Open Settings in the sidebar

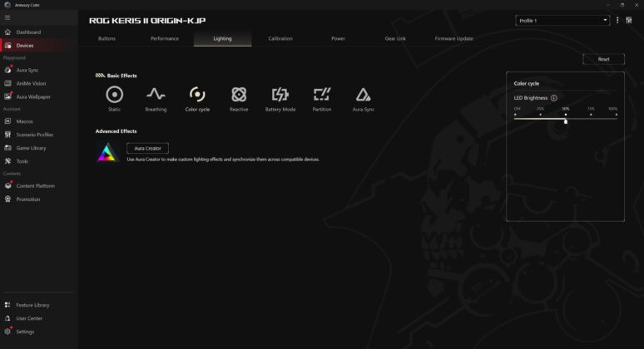(38, 332)
